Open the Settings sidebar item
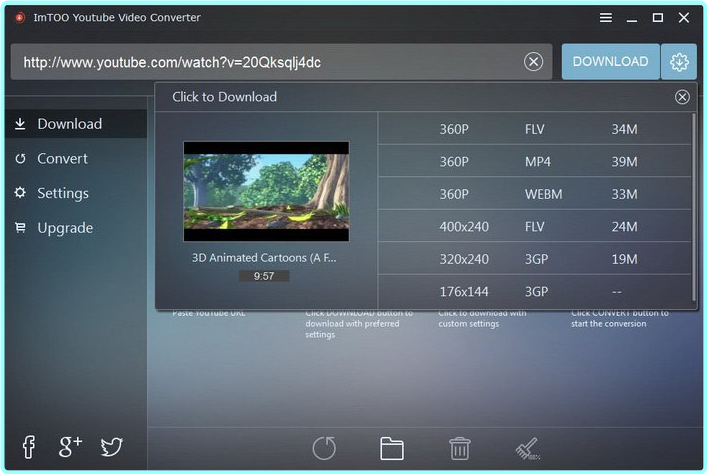This screenshot has height=474, width=707. [x=63, y=193]
